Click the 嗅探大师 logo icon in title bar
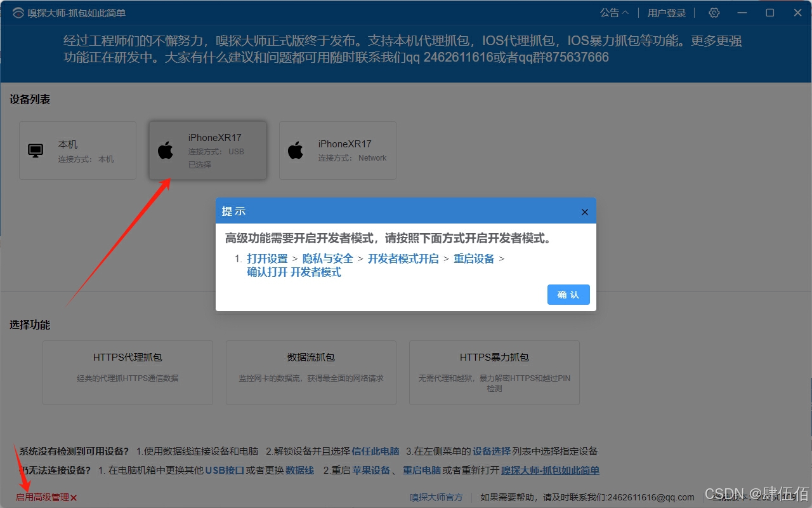 [18, 13]
